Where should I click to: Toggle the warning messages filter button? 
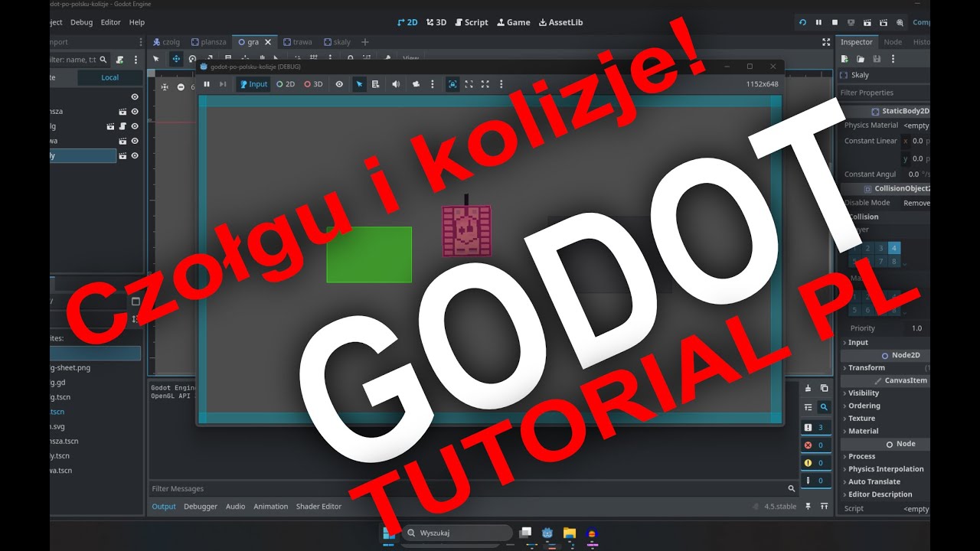(x=814, y=462)
